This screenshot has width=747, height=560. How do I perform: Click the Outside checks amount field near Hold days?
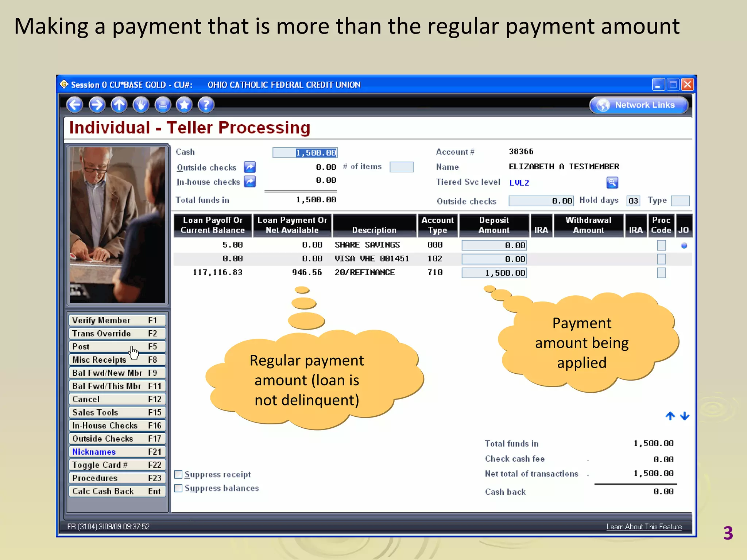pos(541,201)
